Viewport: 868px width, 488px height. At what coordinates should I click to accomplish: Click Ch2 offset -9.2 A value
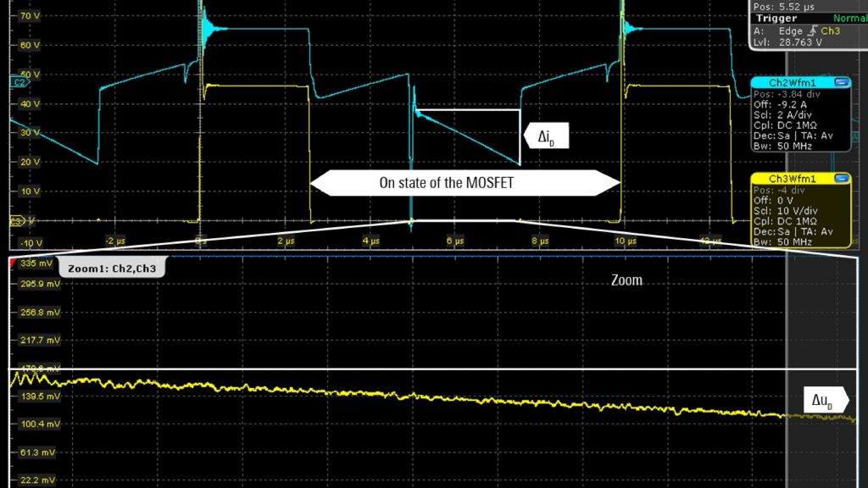tap(790, 104)
